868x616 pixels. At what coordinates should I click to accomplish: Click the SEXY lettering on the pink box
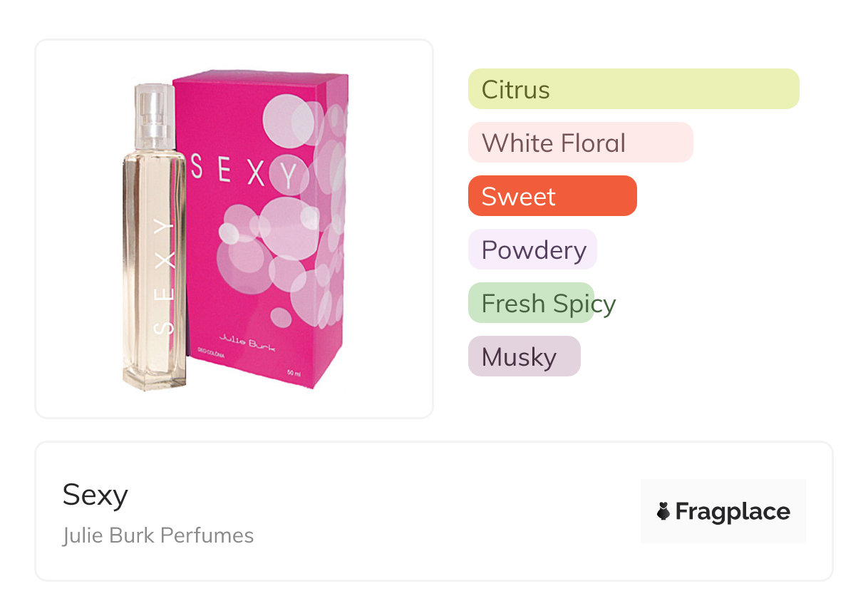pyautogui.click(x=244, y=173)
